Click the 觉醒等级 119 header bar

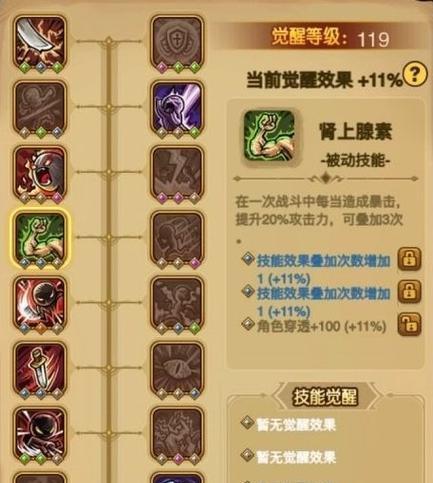click(320, 38)
